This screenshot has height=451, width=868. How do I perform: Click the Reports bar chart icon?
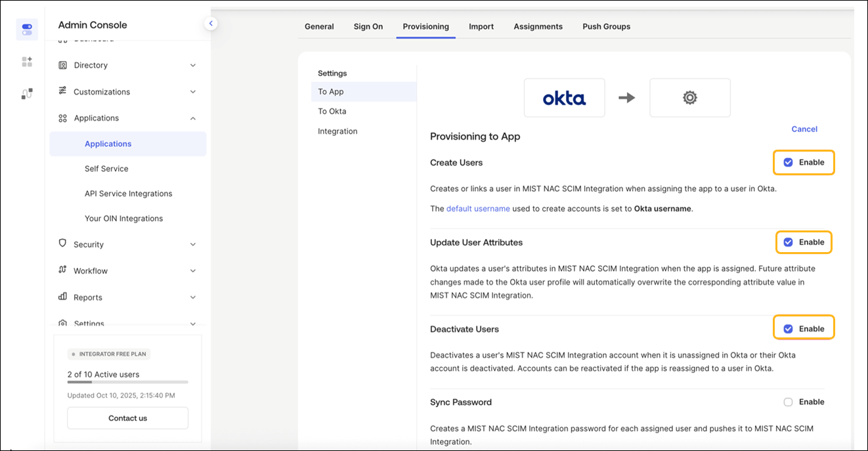[63, 297]
